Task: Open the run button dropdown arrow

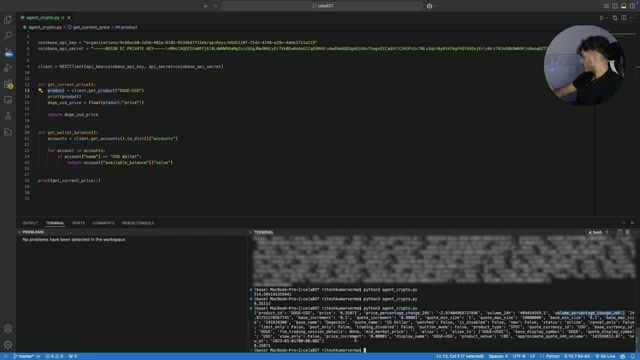Action: pos(607,18)
